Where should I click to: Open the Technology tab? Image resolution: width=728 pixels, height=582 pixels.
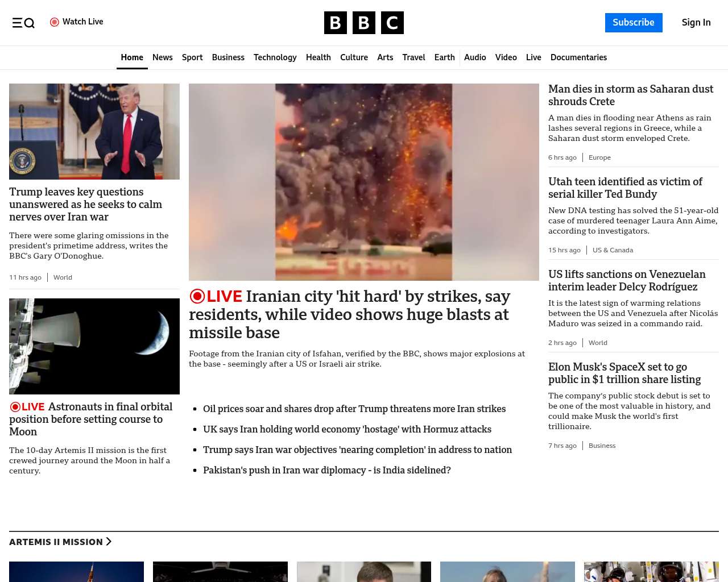275,57
